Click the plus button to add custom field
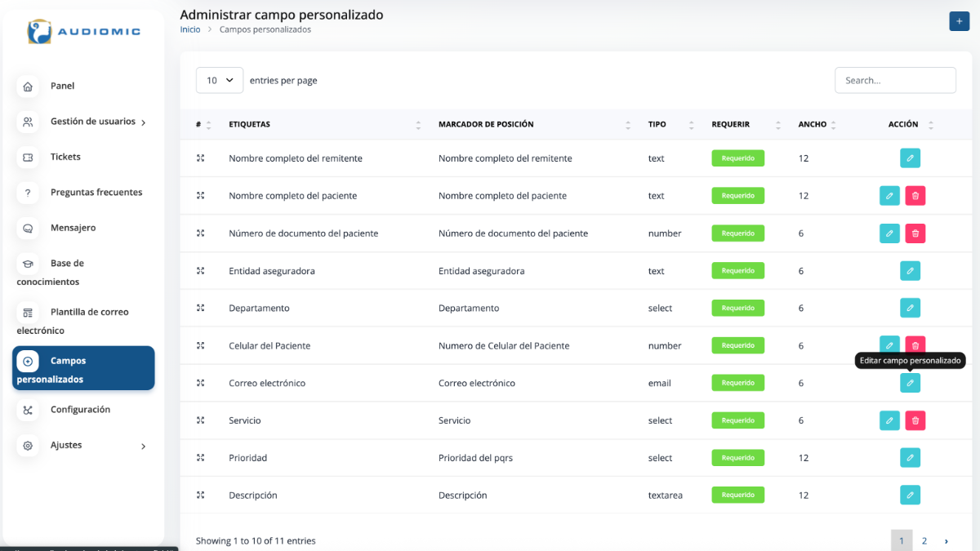The height and width of the screenshot is (551, 980). coord(959,21)
